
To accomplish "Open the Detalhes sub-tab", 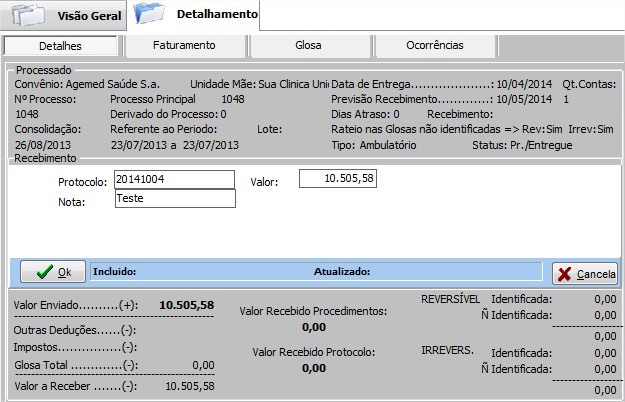I will tap(60, 46).
